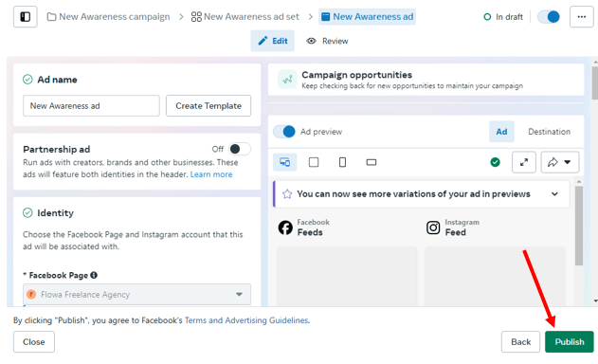Click the Publish button

pos(569,342)
